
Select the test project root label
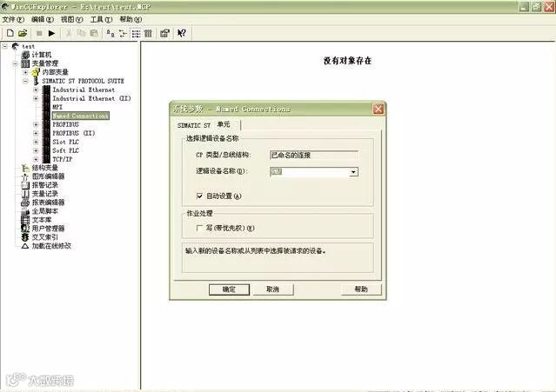pyautogui.click(x=29, y=46)
